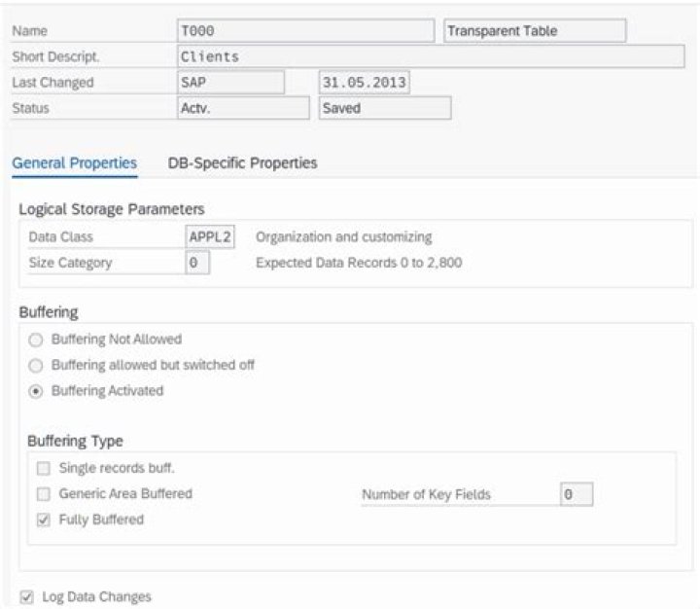Viewport: 700px width, 609px height.
Task: Select the Buffering Activated radio button
Action: (36, 391)
